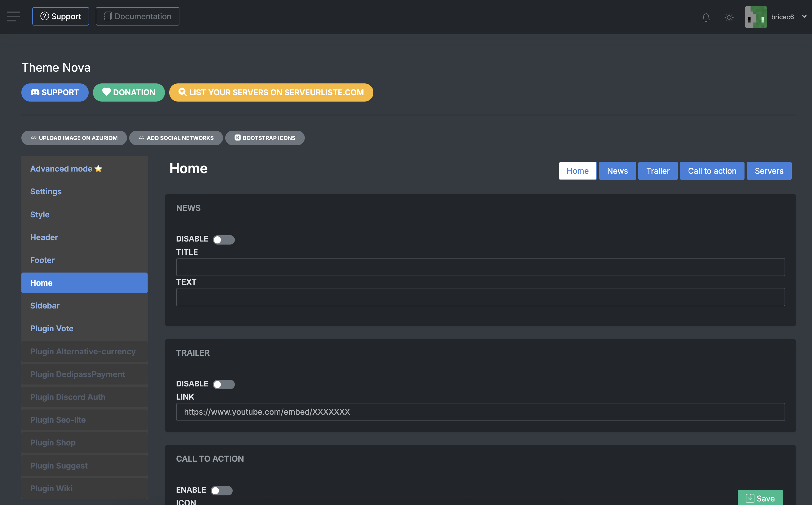Click the bricec6 user avatar
The height and width of the screenshot is (505, 812).
pyautogui.click(x=755, y=17)
